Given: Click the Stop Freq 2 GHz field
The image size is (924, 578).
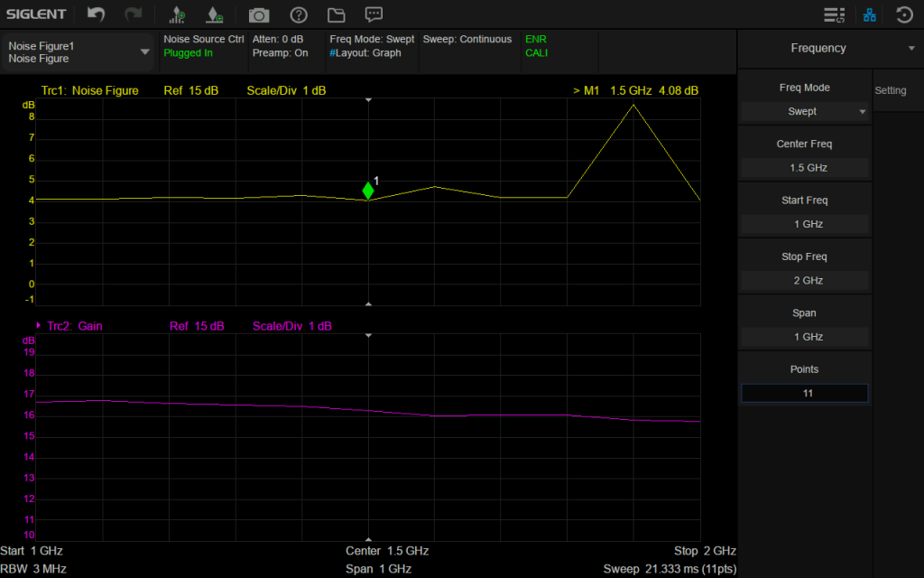Looking at the screenshot, I should [x=803, y=280].
